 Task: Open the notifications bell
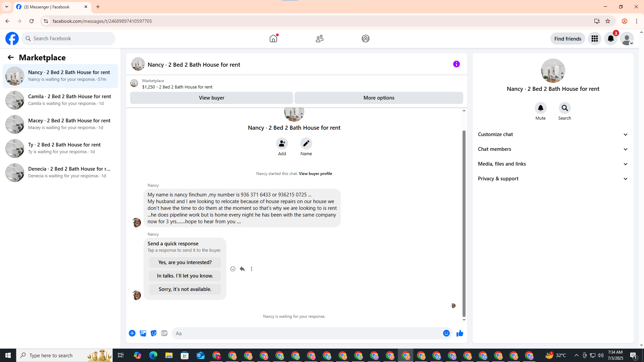[610, 39]
